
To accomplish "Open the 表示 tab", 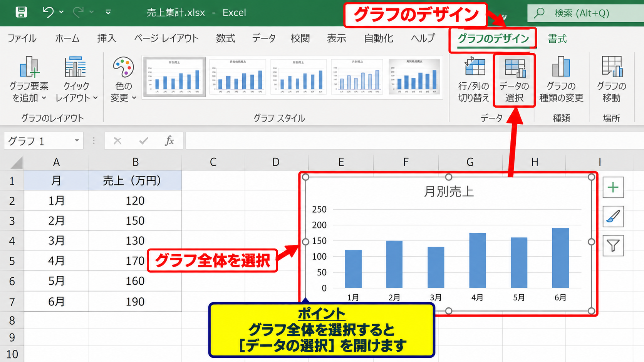I will click(x=336, y=38).
